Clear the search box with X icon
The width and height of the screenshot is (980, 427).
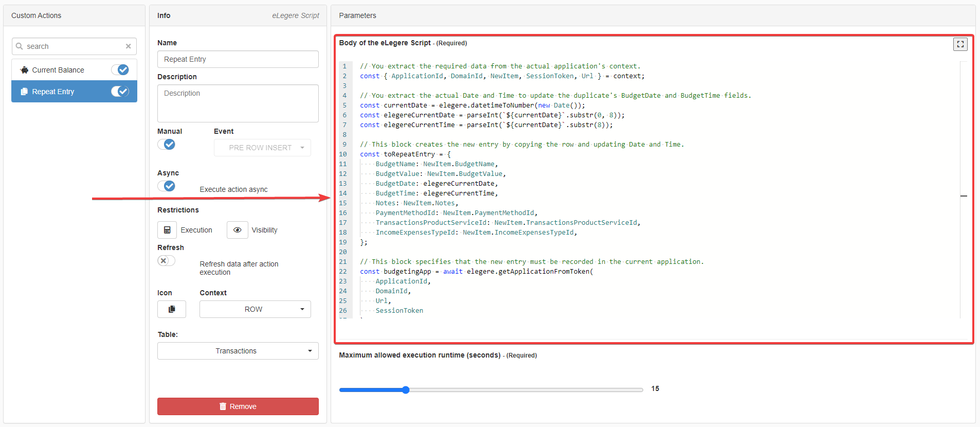pos(128,46)
